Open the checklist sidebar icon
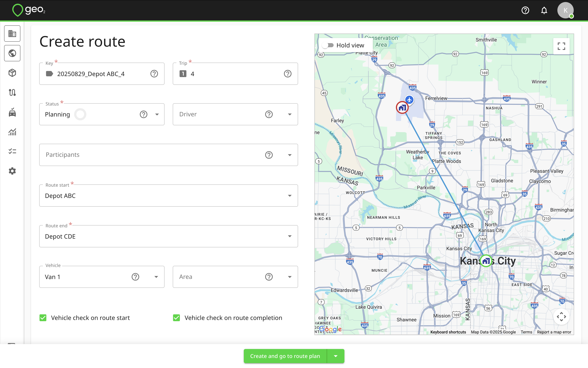This screenshot has width=588, height=368. click(x=12, y=151)
